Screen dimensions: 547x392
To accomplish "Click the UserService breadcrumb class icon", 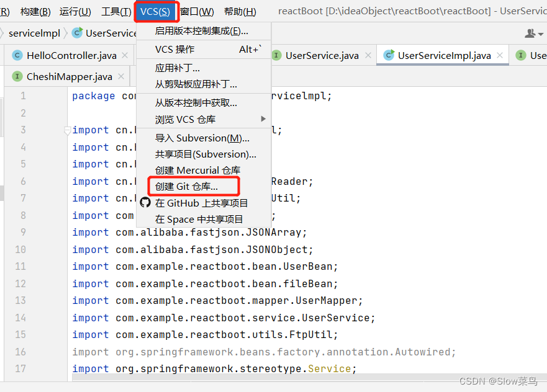I will 77,33.
